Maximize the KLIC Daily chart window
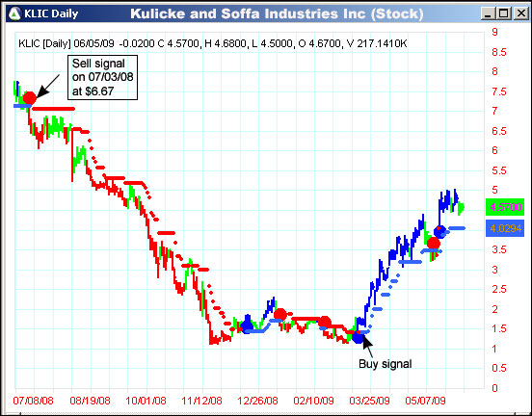 tap(504, 13)
